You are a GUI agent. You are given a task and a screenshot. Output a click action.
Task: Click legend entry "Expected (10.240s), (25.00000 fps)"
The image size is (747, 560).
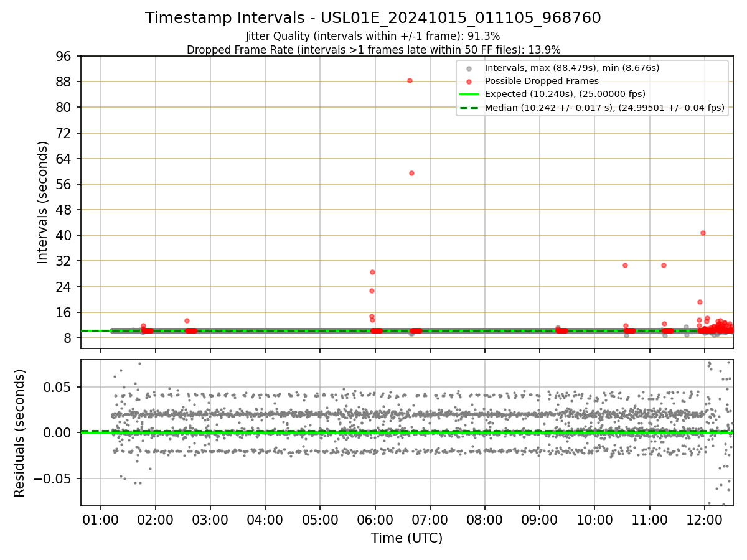tap(565, 95)
